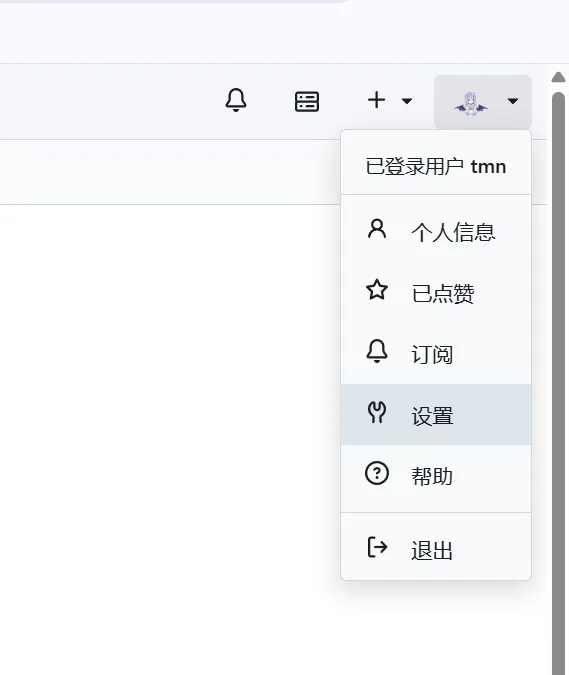Click the wrench tools icon beside 设置
The height and width of the screenshot is (675, 569).
(377, 412)
